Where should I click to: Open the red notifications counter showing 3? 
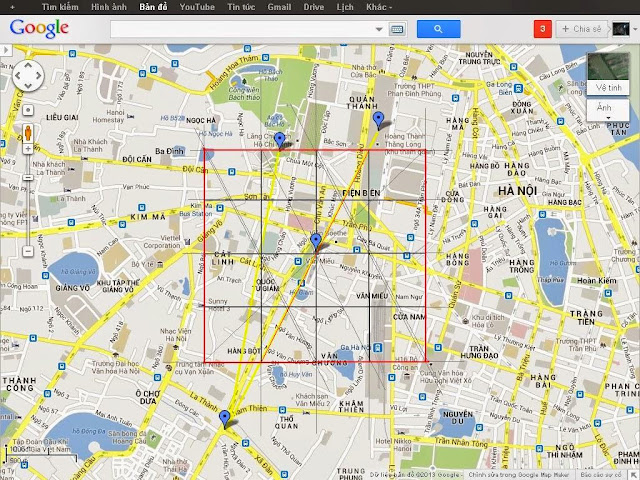click(542, 29)
